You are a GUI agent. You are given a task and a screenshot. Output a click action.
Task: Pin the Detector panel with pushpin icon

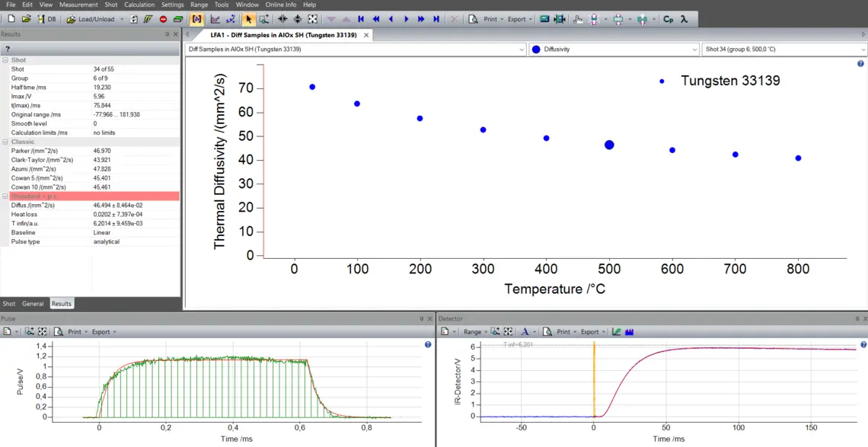857,319
